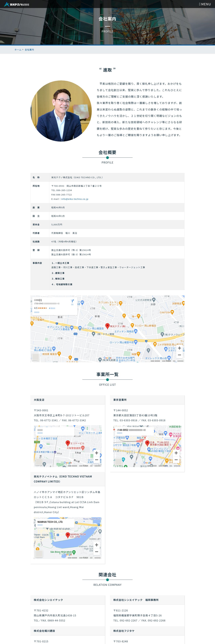Screen dimensions: 215x644
Task: Zoom in on the 大阪支店 map
Action: click(x=97, y=453)
